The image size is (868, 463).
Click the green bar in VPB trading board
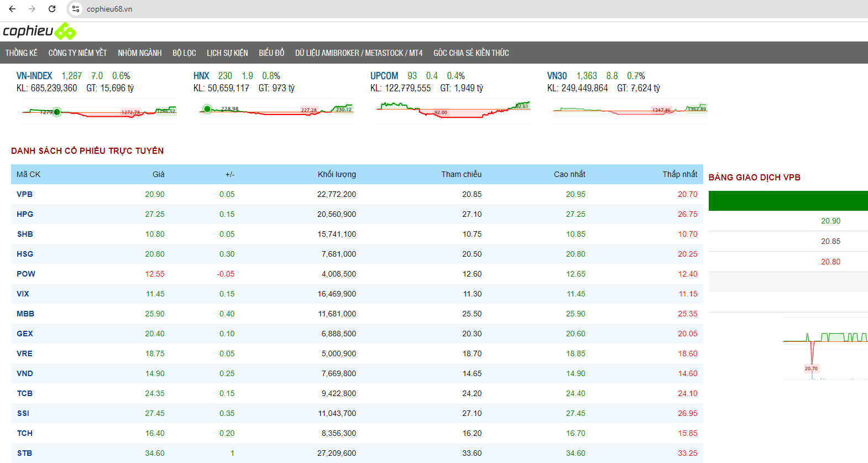click(788, 201)
